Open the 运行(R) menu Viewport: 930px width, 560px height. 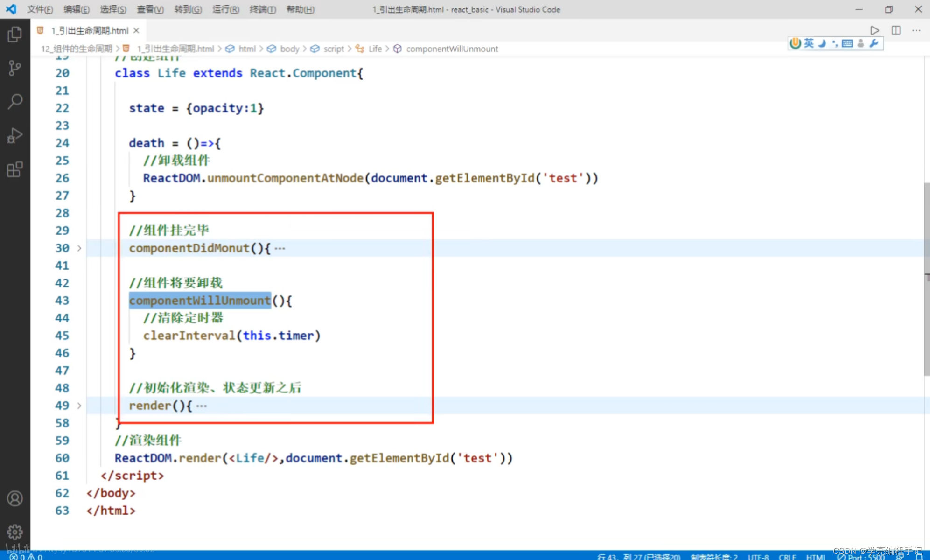pyautogui.click(x=226, y=9)
